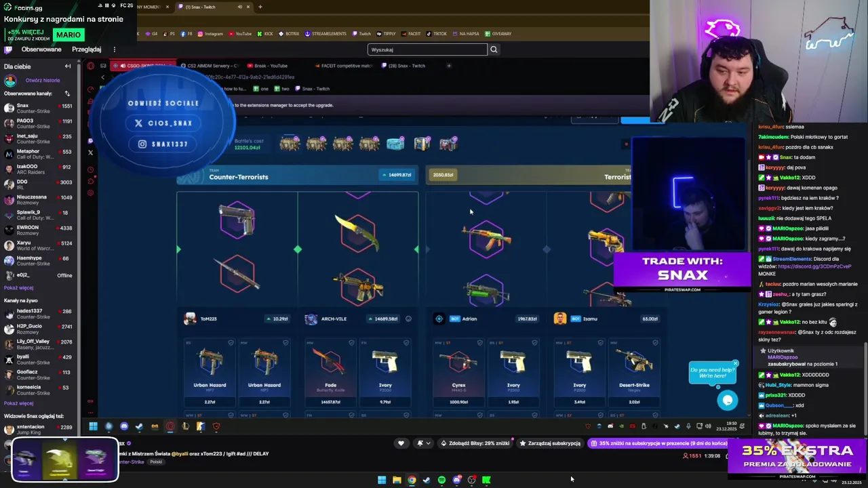Open the YouTube bookmark
The height and width of the screenshot is (488, 868).
(x=240, y=34)
